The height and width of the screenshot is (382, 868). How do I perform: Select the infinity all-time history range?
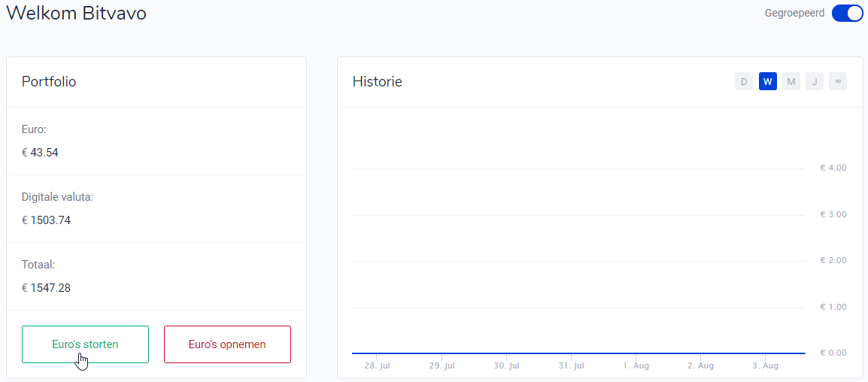pyautogui.click(x=838, y=81)
